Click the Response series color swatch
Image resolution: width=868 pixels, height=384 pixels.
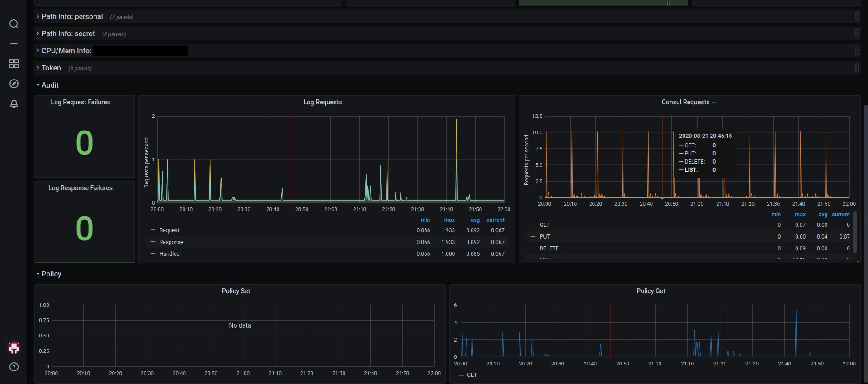[x=153, y=242]
